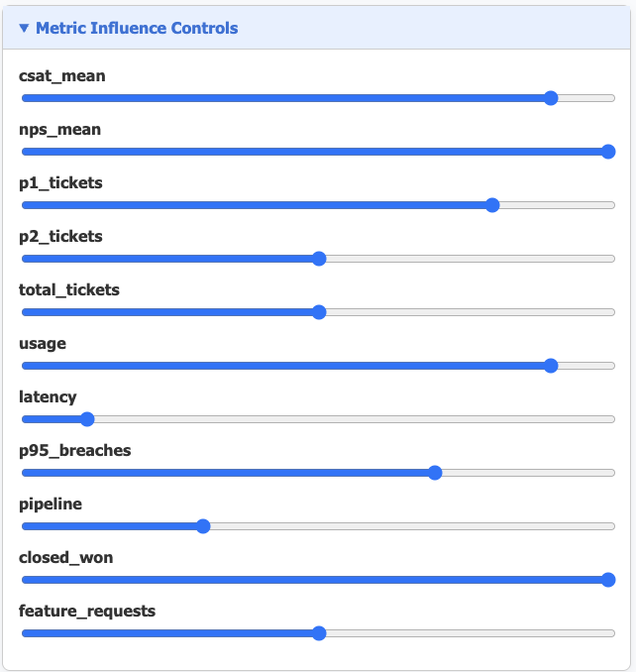Image resolution: width=636 pixels, height=672 pixels.
Task: Click the feature_requests label text
Action: point(87,611)
